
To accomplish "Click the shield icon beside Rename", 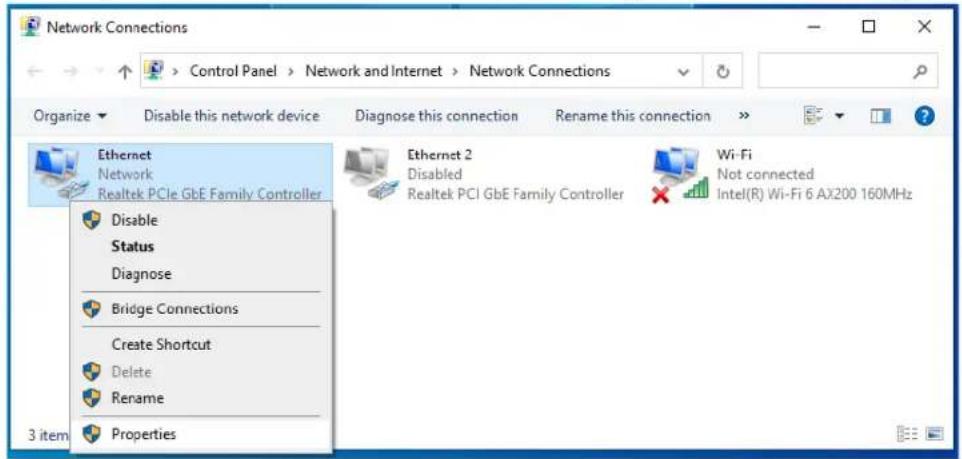I will (x=91, y=398).
